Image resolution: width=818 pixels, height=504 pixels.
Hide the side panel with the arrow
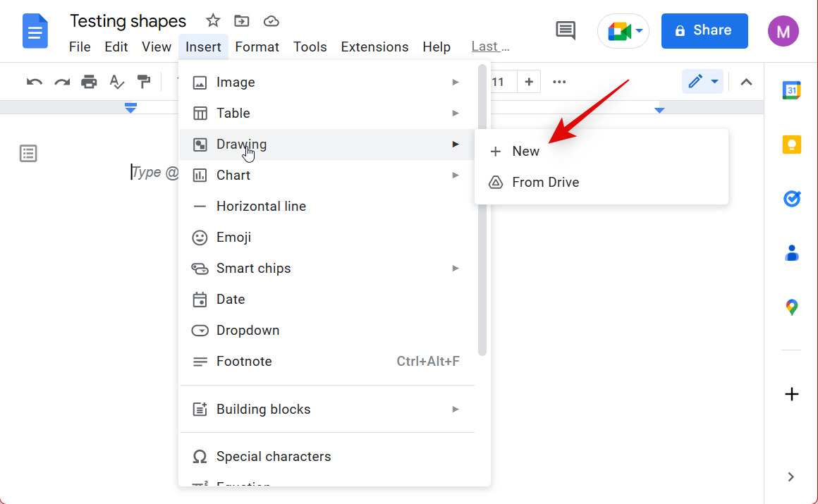(x=791, y=477)
